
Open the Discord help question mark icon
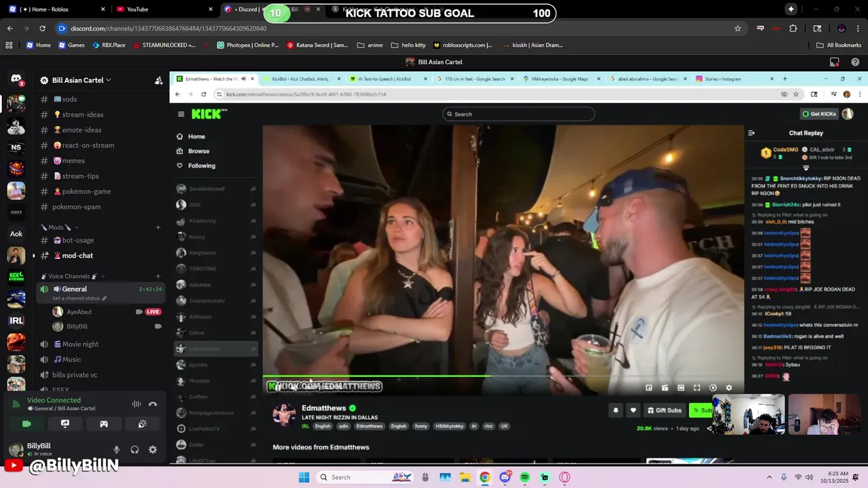click(855, 62)
